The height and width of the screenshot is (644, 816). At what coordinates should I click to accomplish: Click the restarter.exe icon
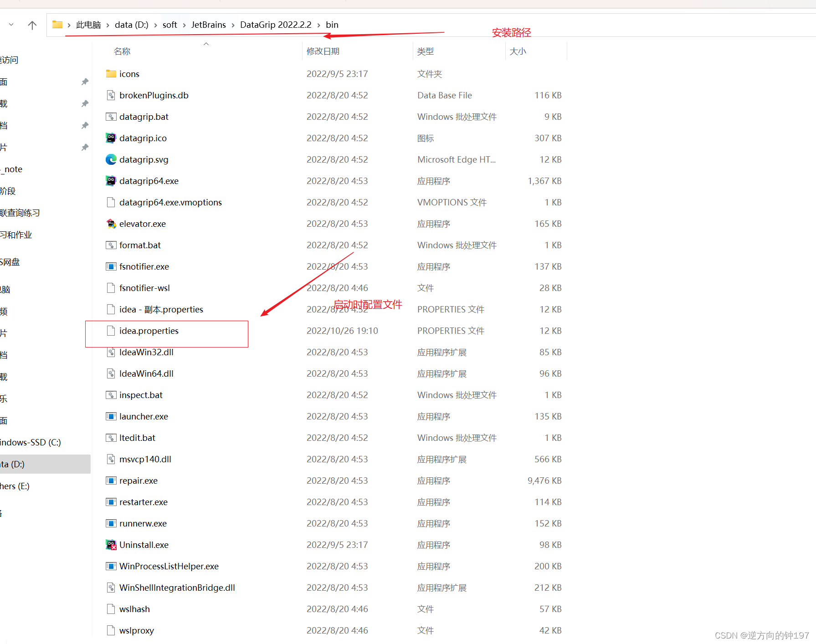[111, 502]
